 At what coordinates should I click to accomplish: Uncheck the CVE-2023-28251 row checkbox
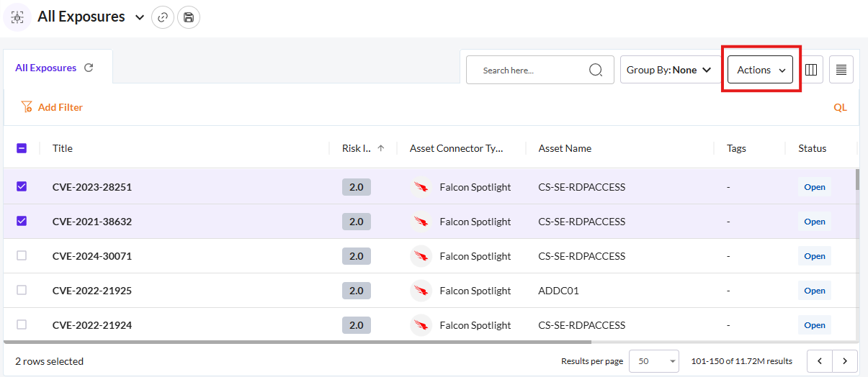point(22,186)
